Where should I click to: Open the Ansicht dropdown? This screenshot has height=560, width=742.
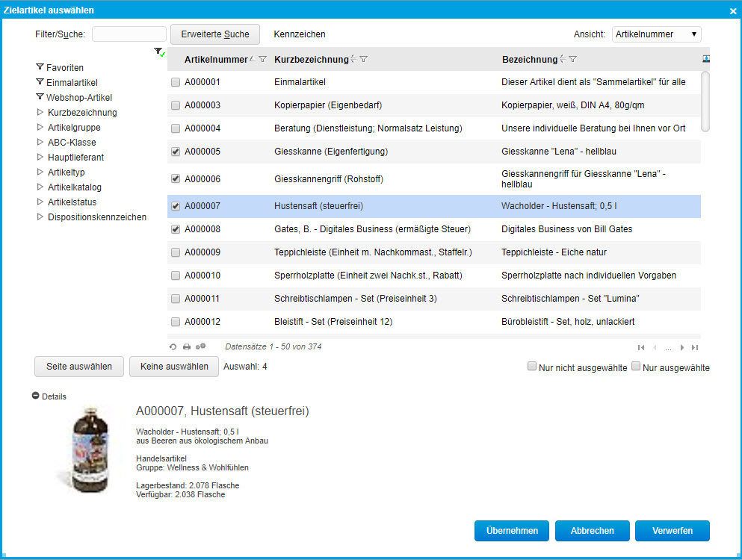(656, 34)
